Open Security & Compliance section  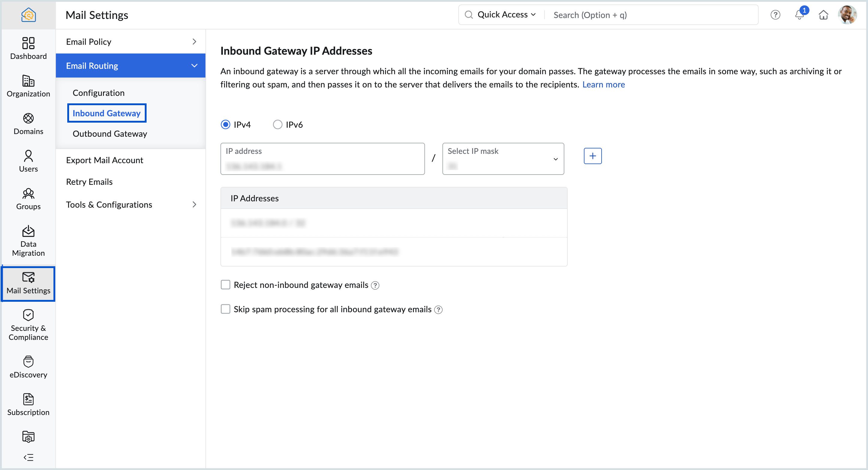(28, 325)
